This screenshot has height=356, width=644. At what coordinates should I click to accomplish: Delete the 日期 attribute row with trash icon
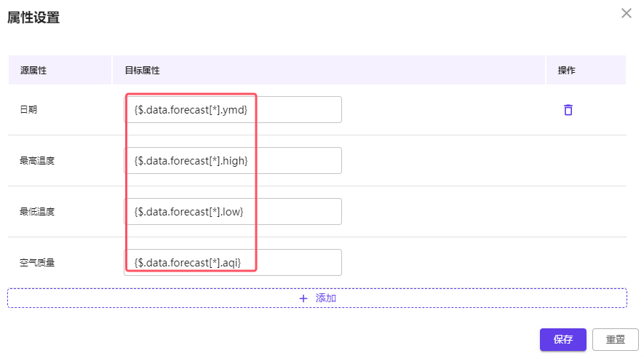pyautogui.click(x=568, y=110)
